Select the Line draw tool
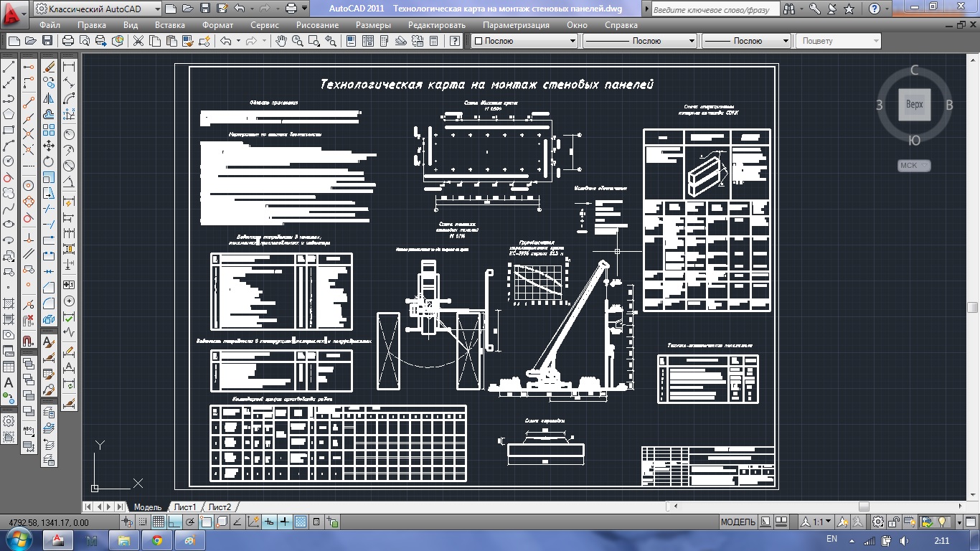Screen dimensions: 980x551 coord(9,67)
